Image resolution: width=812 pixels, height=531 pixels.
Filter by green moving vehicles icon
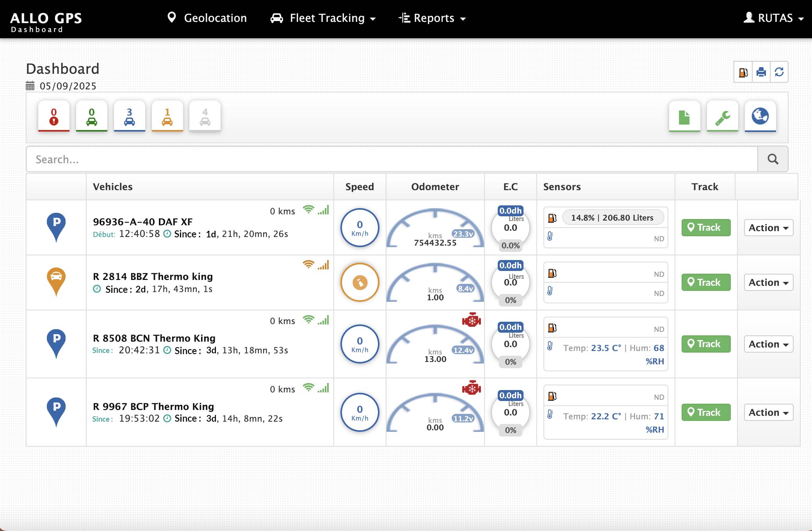coord(92,116)
